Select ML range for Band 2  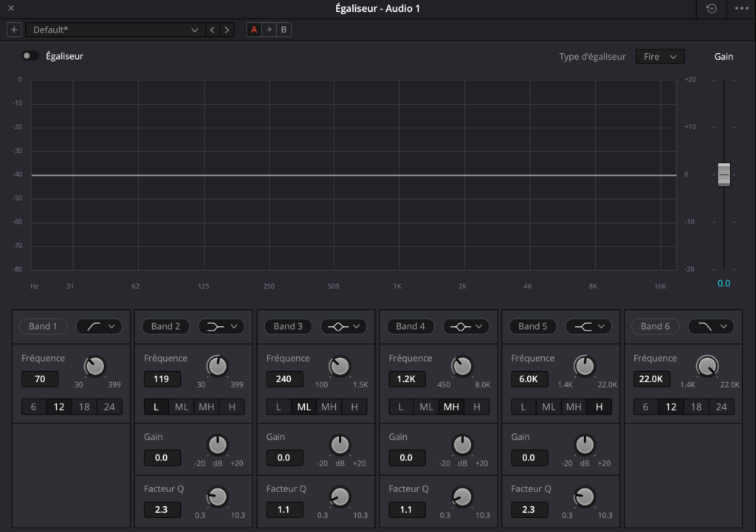(x=182, y=407)
